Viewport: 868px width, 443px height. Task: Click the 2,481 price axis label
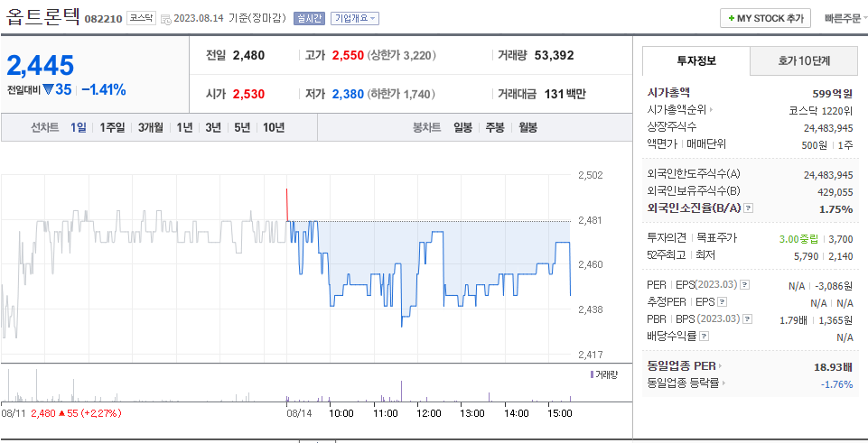click(590, 220)
